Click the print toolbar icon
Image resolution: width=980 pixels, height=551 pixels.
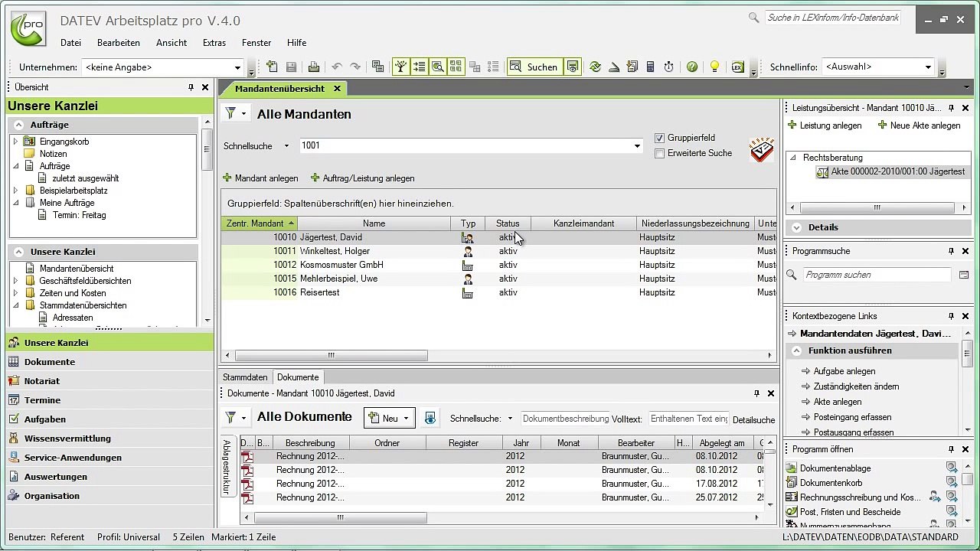(x=313, y=67)
